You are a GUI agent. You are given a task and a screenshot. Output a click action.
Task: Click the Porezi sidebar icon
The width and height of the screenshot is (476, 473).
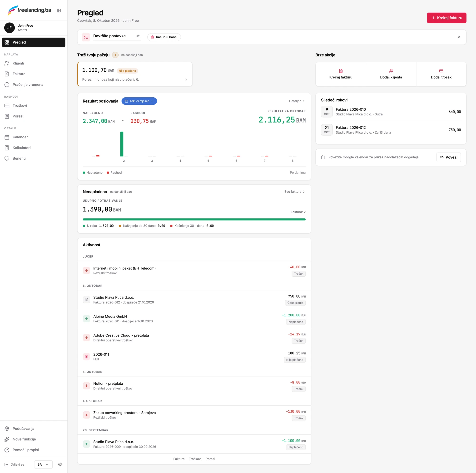7,116
